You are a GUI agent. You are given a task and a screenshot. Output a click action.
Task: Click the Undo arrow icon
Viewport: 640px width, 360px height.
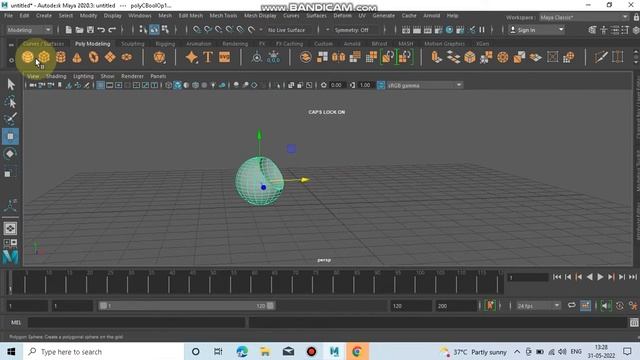point(101,30)
